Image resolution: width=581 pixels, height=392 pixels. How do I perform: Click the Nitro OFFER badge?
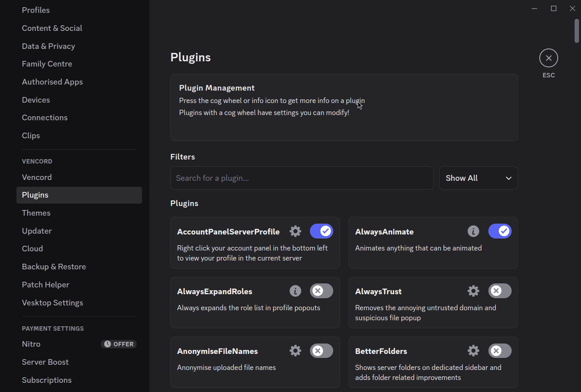pyautogui.click(x=119, y=344)
